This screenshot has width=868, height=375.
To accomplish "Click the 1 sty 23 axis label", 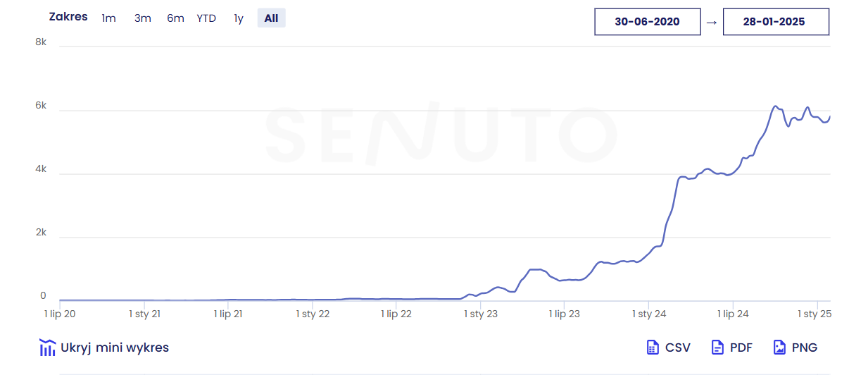I will [x=481, y=314].
